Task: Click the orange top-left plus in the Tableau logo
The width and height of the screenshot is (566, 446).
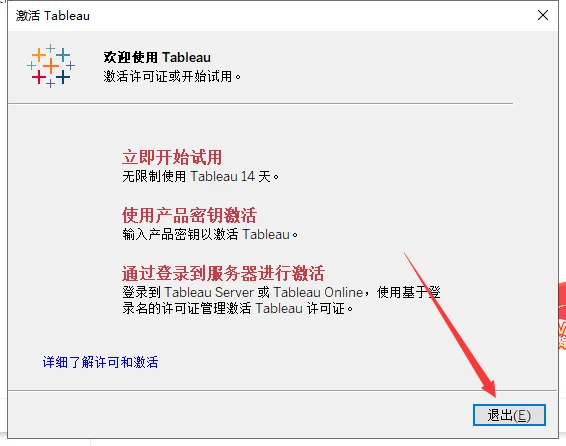Action: coord(39,55)
